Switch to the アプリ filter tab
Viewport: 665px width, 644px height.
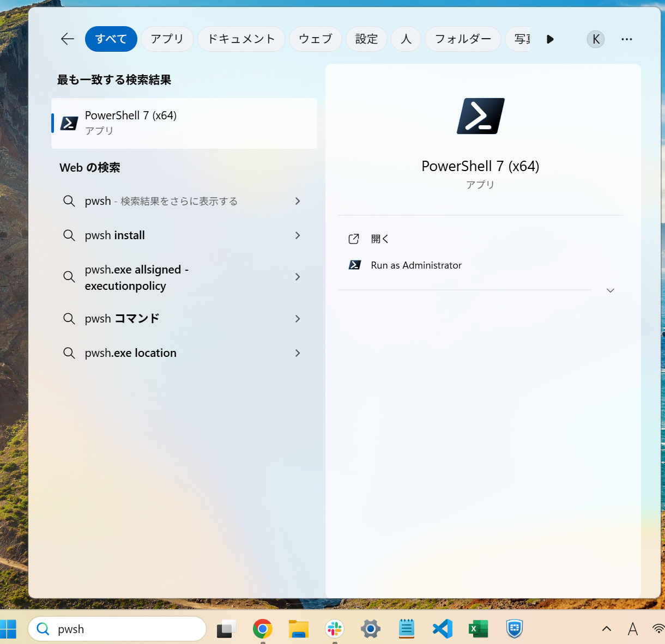pos(167,39)
